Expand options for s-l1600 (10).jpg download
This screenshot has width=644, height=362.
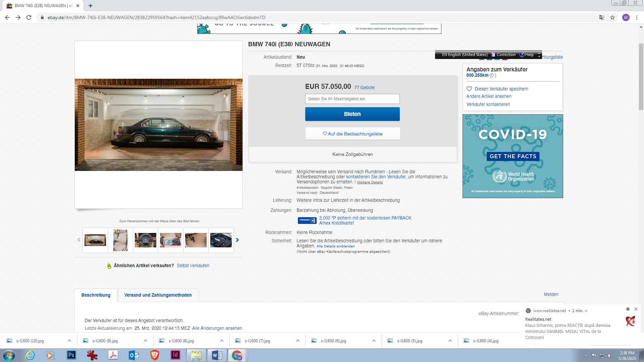[69, 341]
